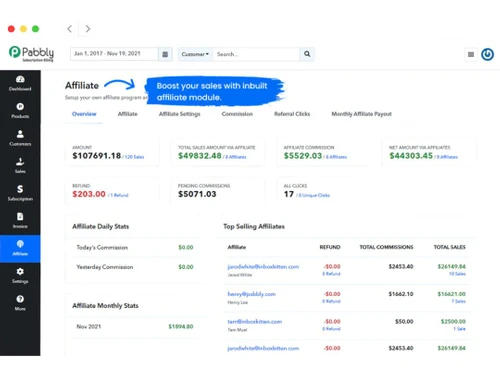Image resolution: width=500 pixels, height=375 pixels.
Task: Click the macOS green maximize dot
Action: (x=35, y=29)
